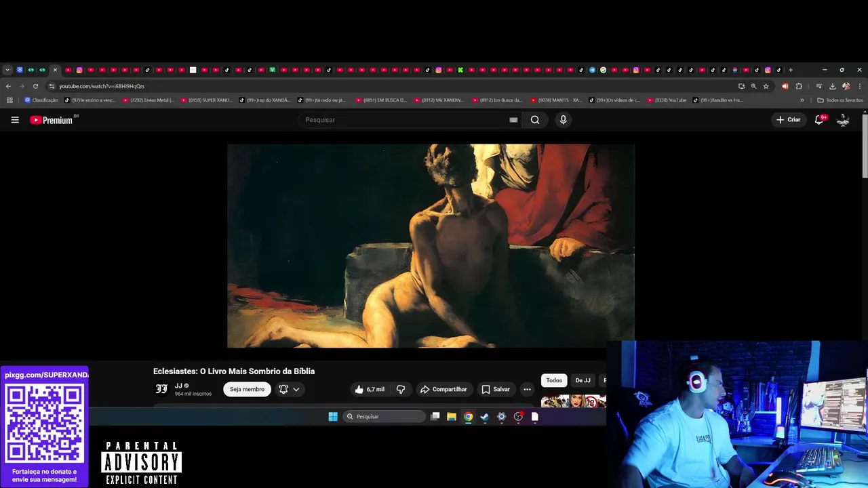Open OBS Studio from taskbar
This screenshot has height=488, width=868.
518,417
